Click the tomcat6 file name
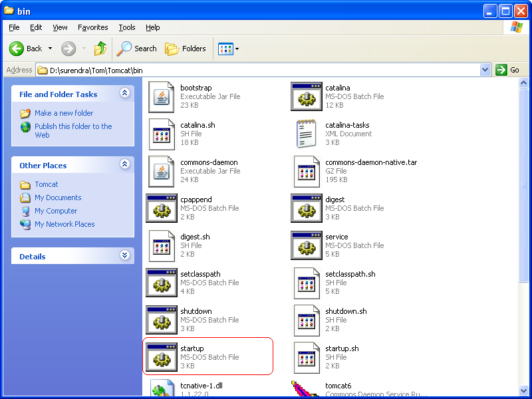Viewport: 532px width, 399px height. [338, 386]
